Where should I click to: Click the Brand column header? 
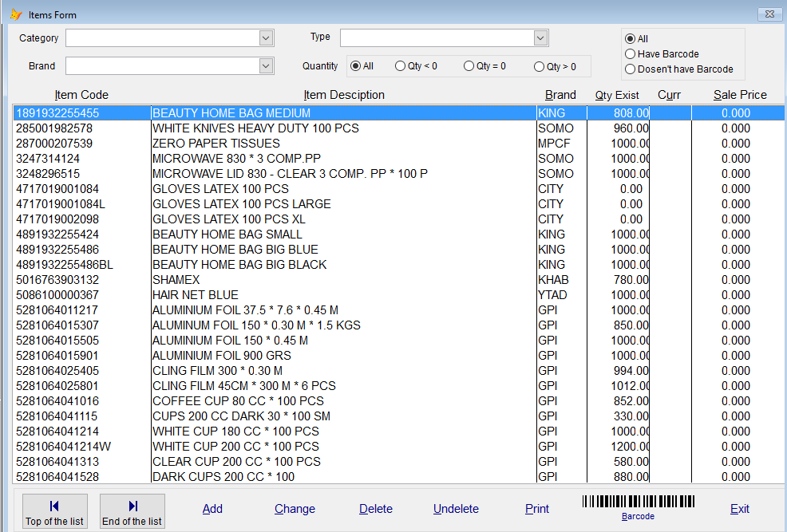(x=560, y=95)
